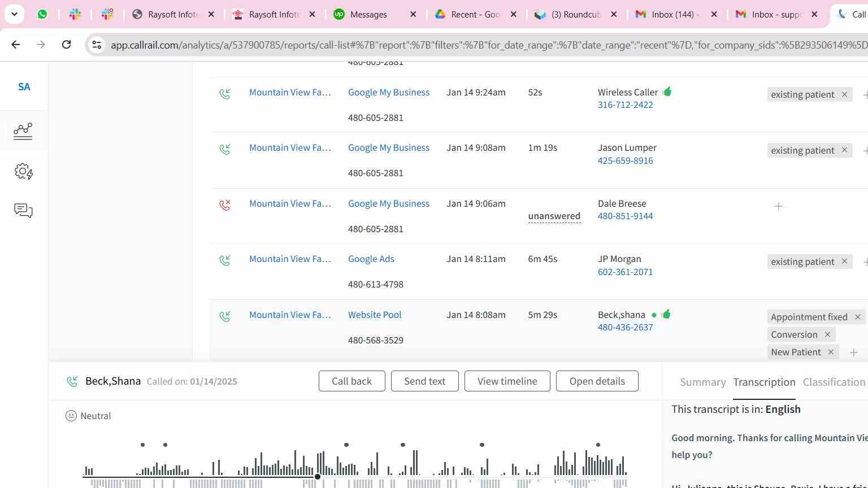The width and height of the screenshot is (868, 488).
Task: Close the Inbox (144) tab
Action: point(714,14)
